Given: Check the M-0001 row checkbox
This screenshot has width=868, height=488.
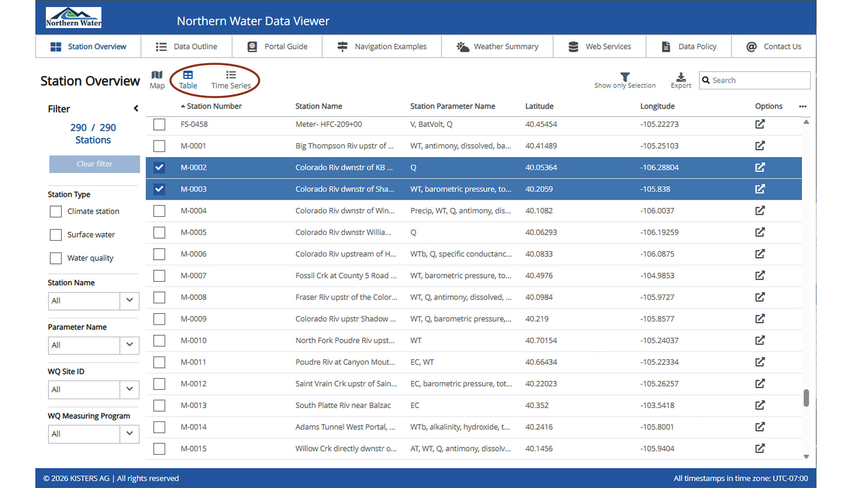Looking at the screenshot, I should pos(159,146).
